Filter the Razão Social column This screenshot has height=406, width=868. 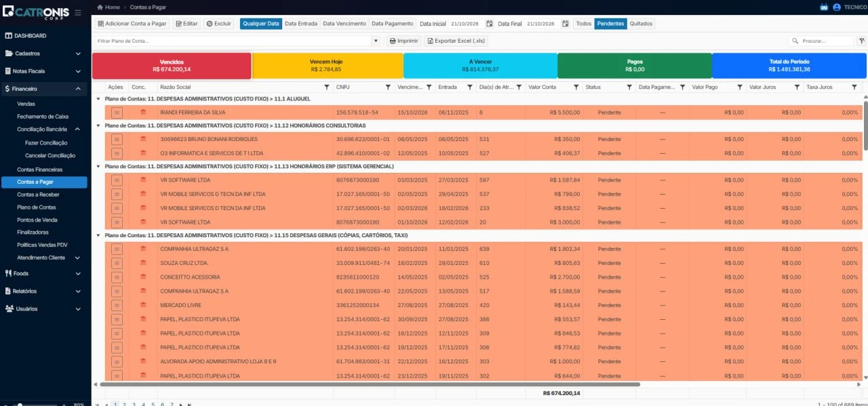[x=327, y=87]
